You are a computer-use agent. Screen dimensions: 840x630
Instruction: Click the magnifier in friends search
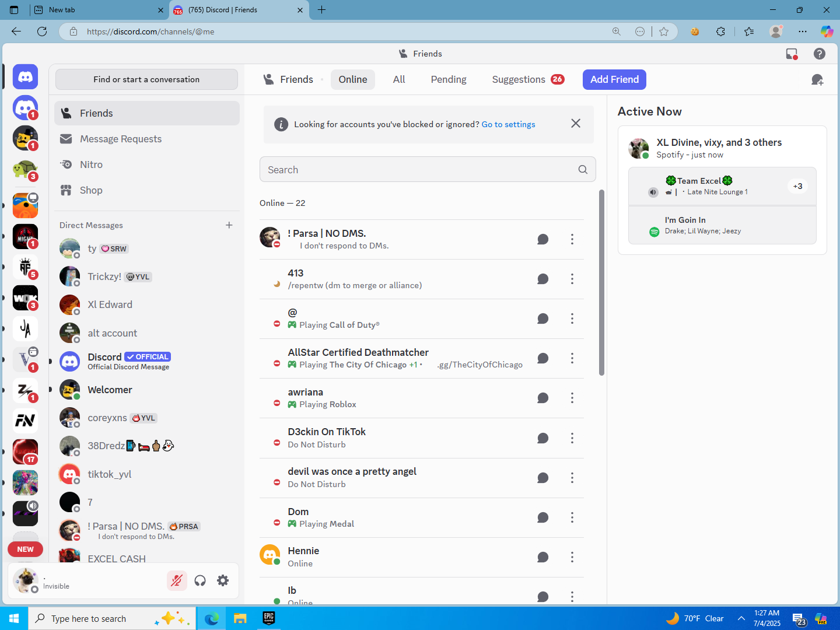pyautogui.click(x=583, y=170)
